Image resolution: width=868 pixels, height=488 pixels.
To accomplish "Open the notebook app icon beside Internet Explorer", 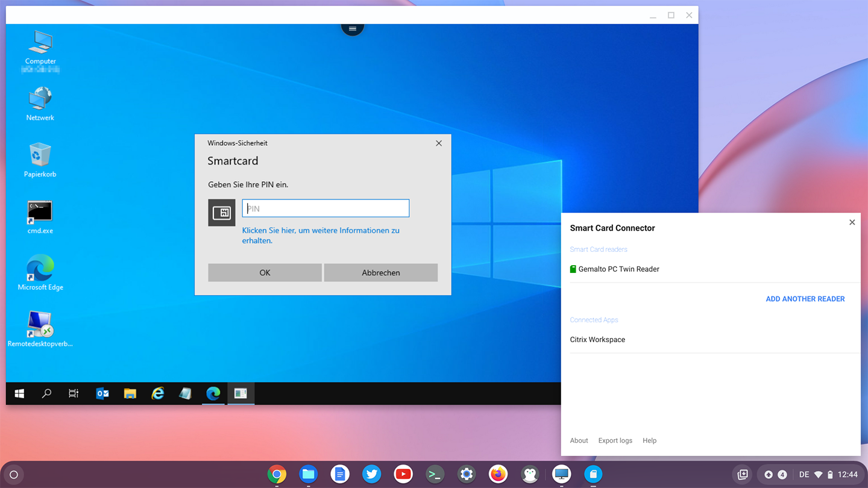I will point(186,393).
